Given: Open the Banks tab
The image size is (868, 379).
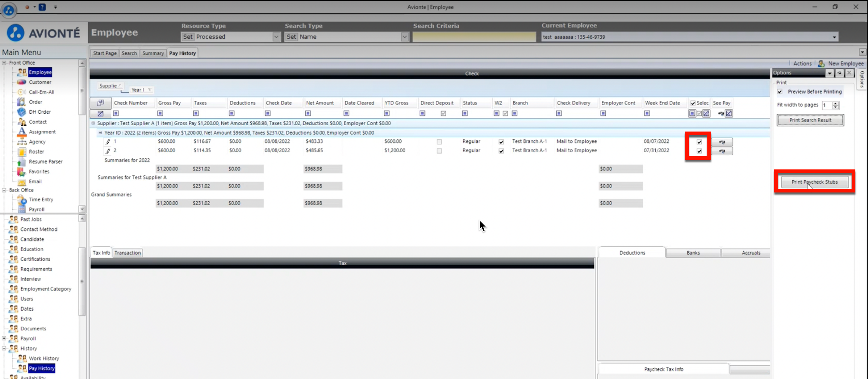Looking at the screenshot, I should pos(693,253).
